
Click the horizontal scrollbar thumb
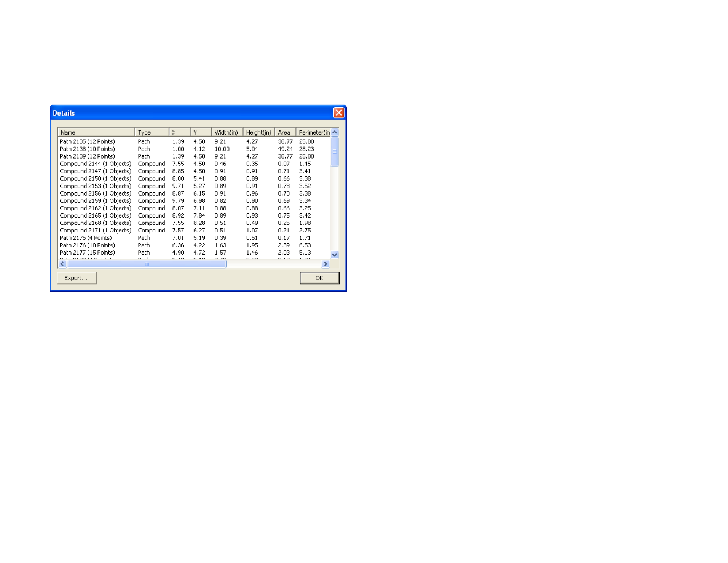point(146,264)
